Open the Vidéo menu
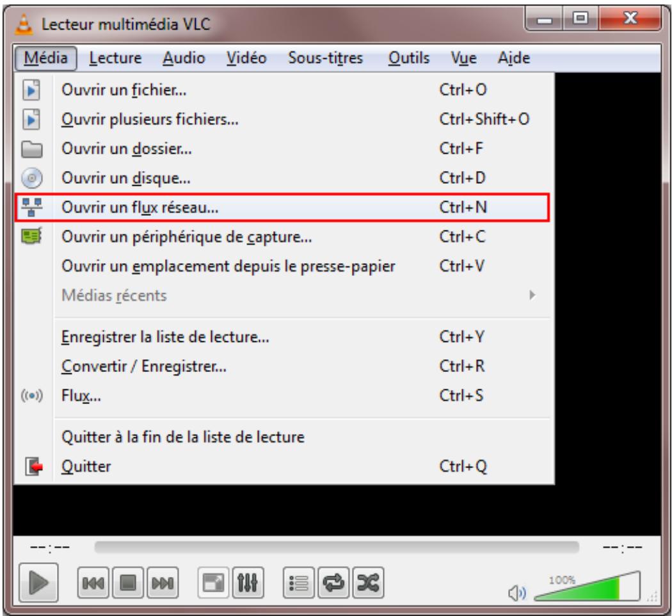 coord(246,58)
